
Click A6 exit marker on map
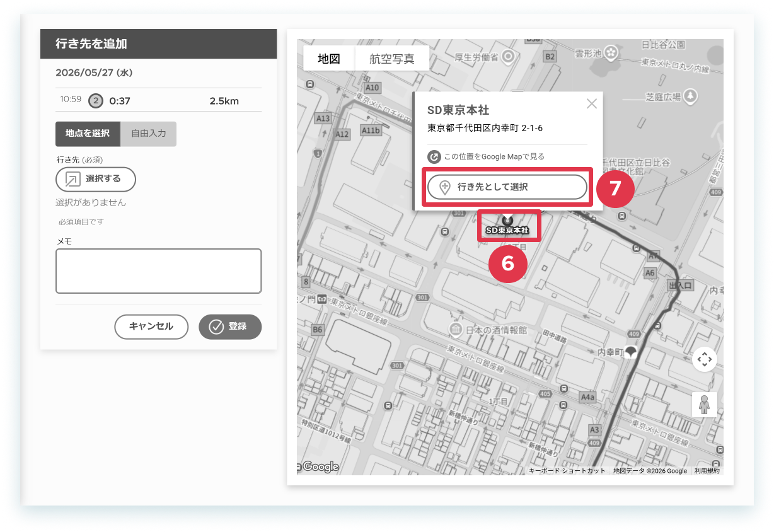(650, 272)
